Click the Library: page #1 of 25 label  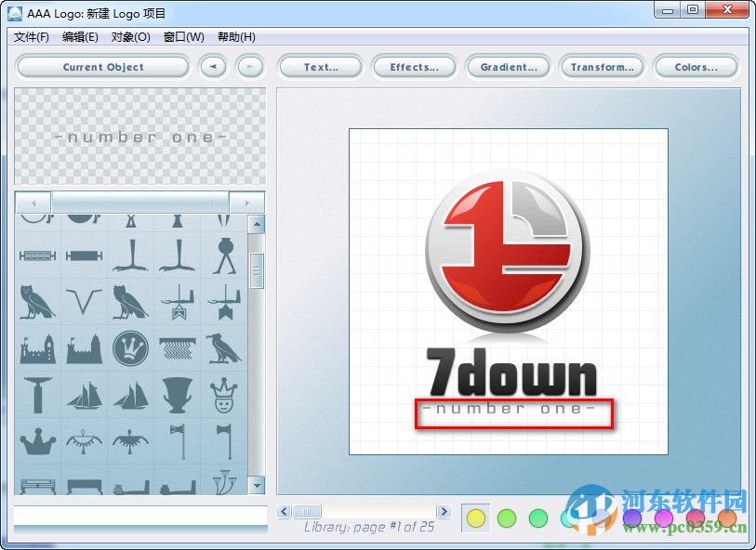pos(369,528)
